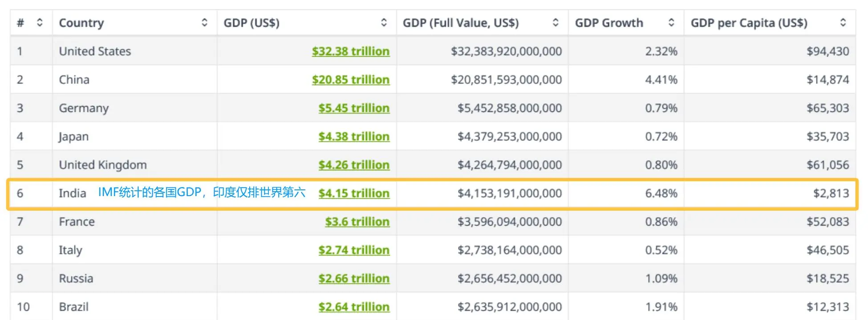This screenshot has width=868, height=320.
Task: Sort by the GDP (US$) column arrows
Action: coord(384,22)
